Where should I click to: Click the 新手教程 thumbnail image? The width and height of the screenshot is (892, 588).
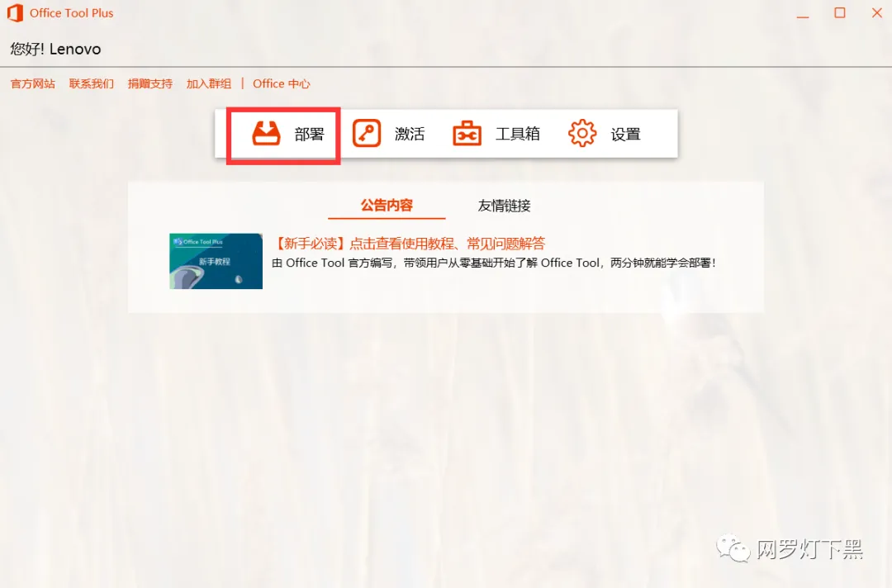(216, 261)
